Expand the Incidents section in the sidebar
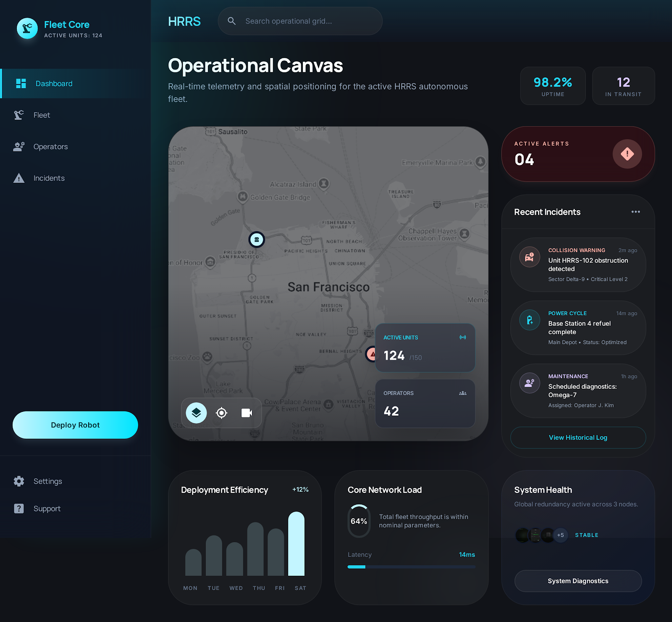Image resolution: width=672 pixels, height=622 pixels. tap(49, 178)
